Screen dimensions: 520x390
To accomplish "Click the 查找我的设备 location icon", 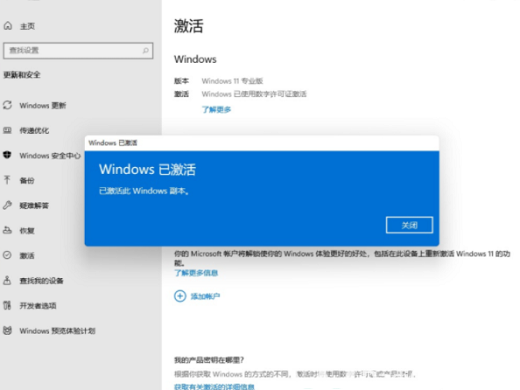I will tap(7, 280).
